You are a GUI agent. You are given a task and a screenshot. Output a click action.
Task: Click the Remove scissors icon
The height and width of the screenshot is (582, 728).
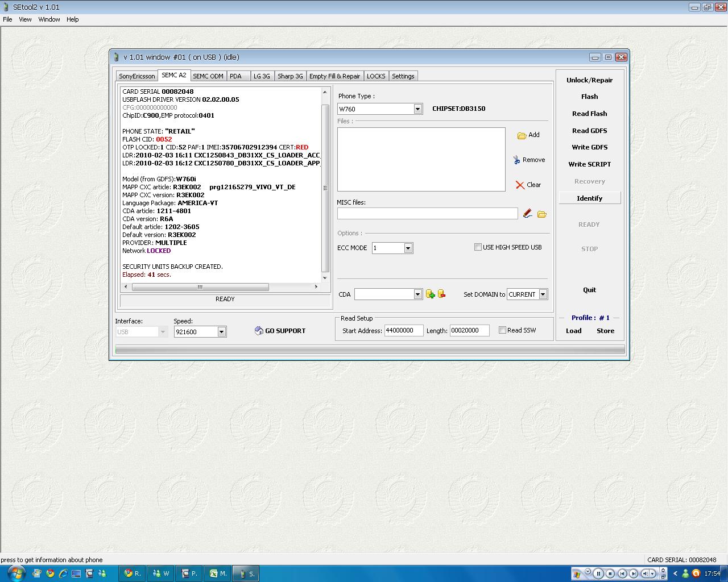[x=516, y=160]
